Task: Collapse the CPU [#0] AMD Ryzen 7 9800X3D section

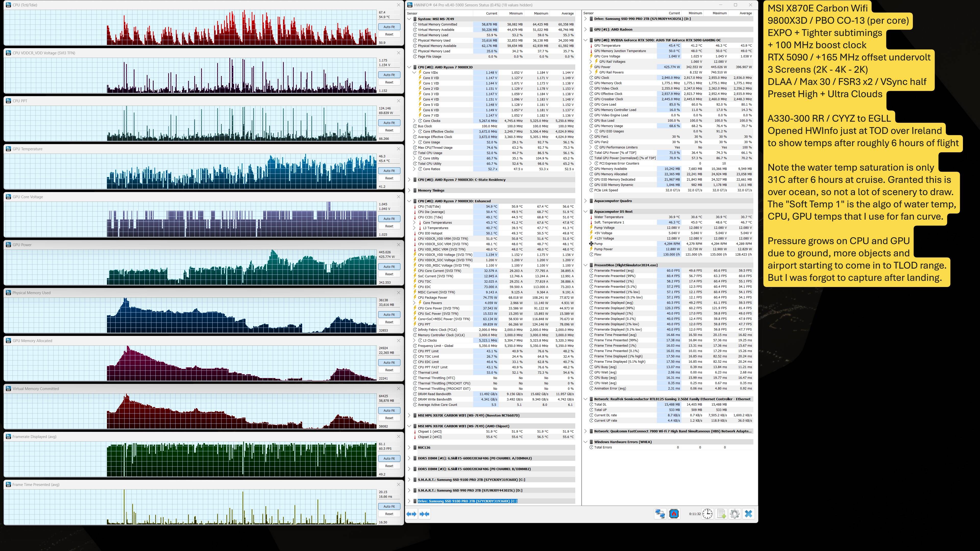Action: 409,67
